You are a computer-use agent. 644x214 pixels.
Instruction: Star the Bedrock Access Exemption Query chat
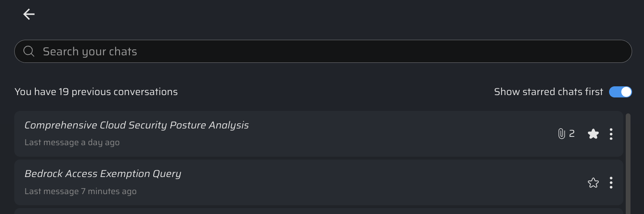(x=593, y=183)
